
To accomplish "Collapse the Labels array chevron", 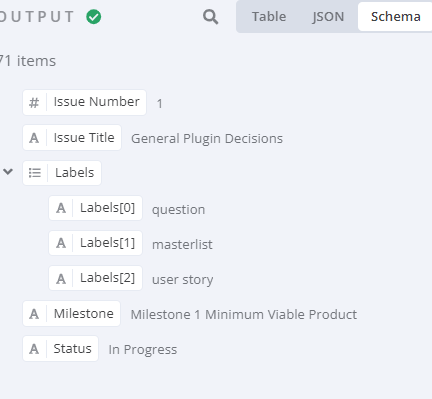I will 8,172.
